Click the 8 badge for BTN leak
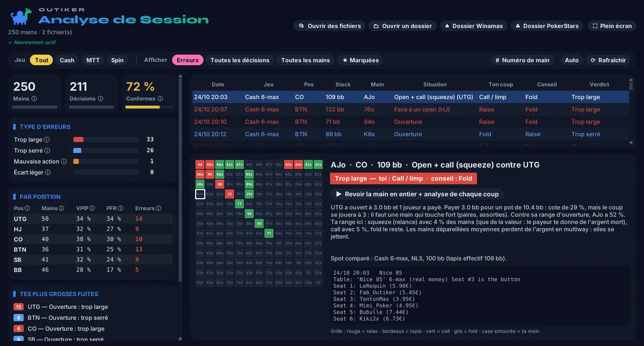 (18, 318)
